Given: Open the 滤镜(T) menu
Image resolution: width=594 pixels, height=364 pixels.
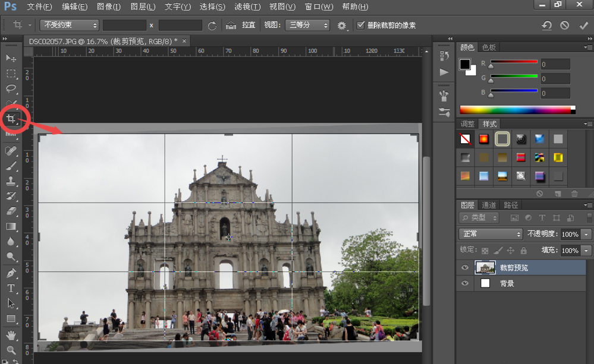Looking at the screenshot, I should 247,7.
